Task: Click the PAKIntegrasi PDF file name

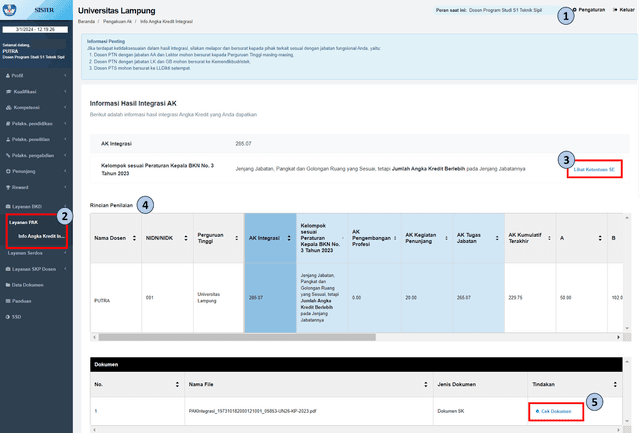Action: click(x=252, y=411)
